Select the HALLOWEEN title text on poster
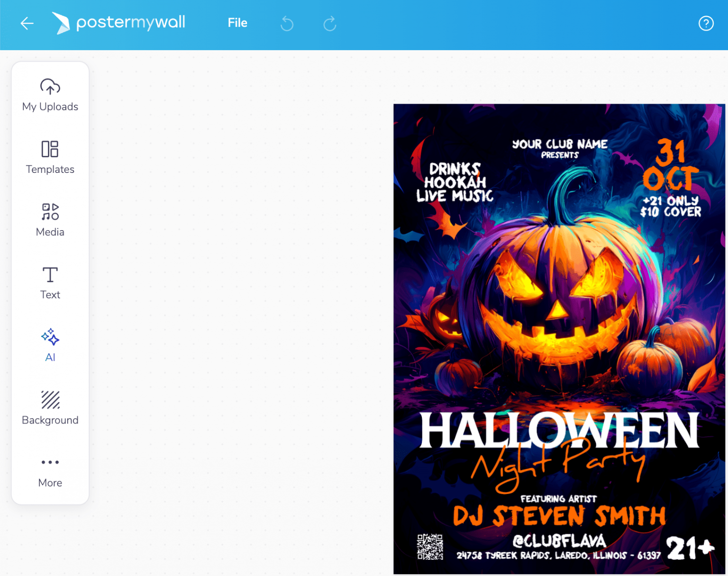 click(x=559, y=430)
